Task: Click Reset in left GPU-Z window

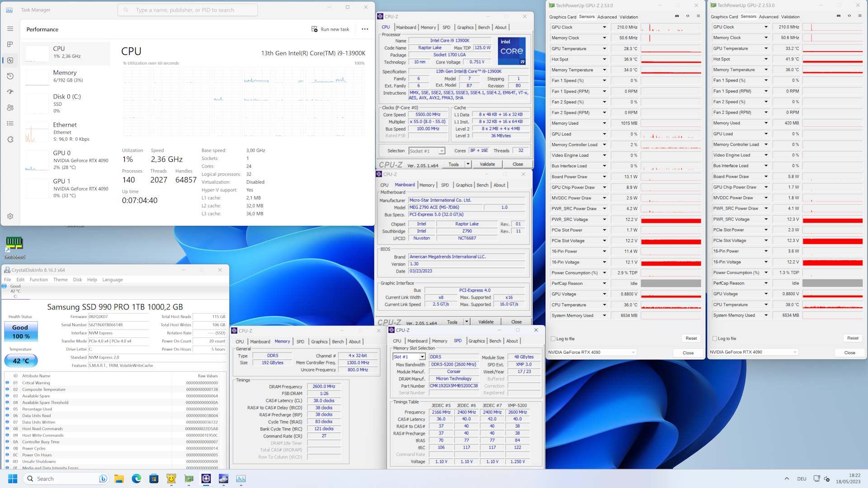Action: pyautogui.click(x=691, y=338)
